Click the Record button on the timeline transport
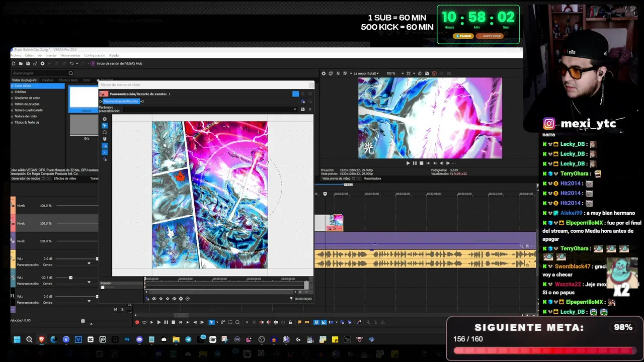The height and width of the screenshot is (362, 644). tap(137, 322)
